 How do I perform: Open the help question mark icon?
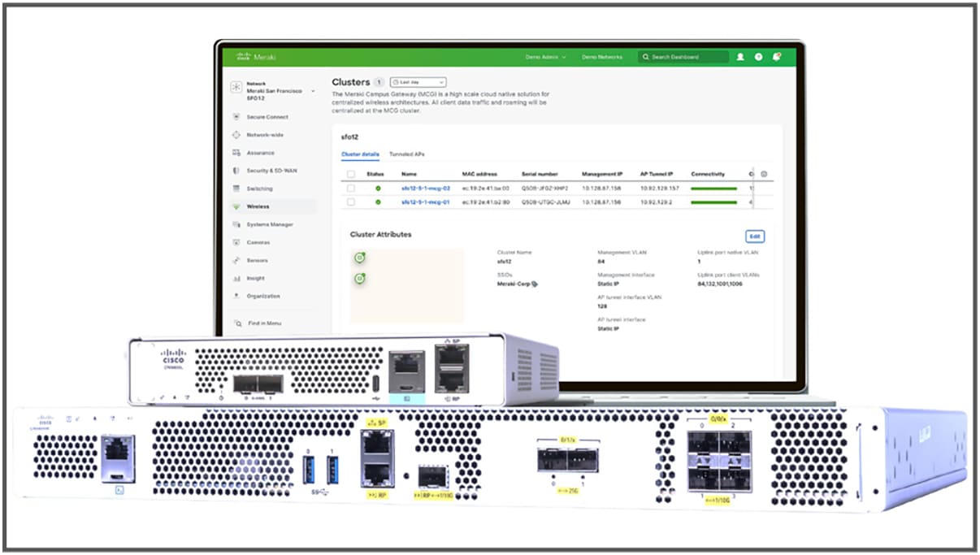click(x=758, y=57)
